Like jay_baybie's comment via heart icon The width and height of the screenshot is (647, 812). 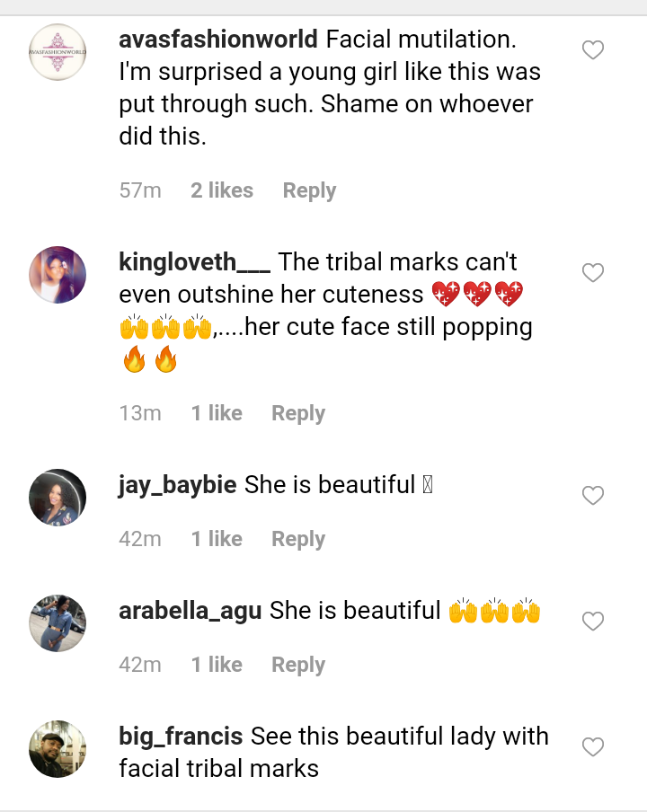(x=593, y=496)
